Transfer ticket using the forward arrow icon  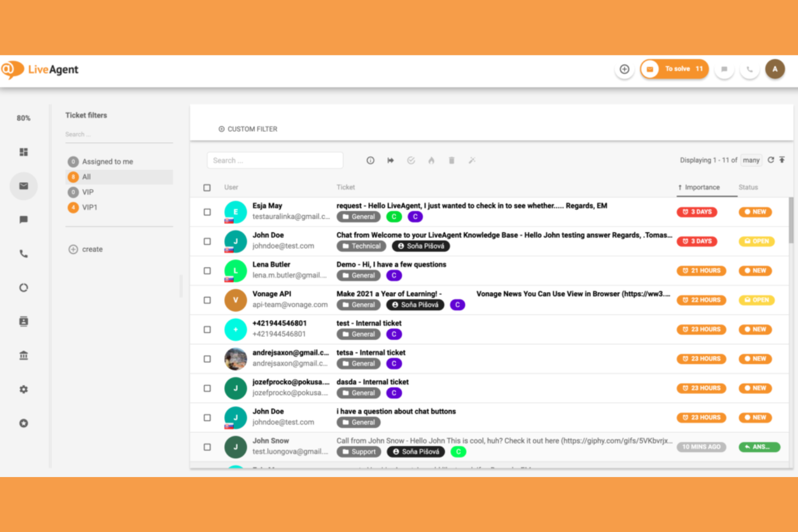[x=390, y=160]
